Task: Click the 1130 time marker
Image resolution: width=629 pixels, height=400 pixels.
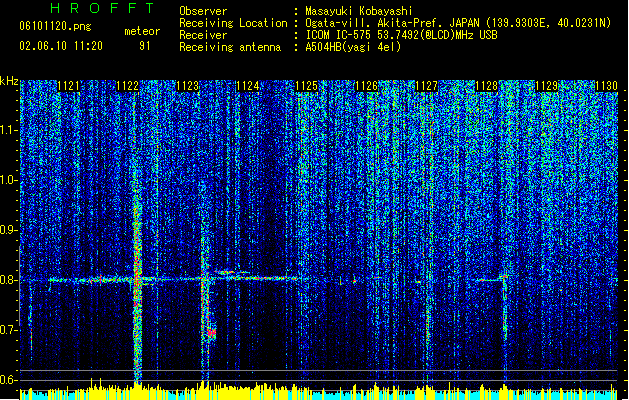Action: pos(606,86)
